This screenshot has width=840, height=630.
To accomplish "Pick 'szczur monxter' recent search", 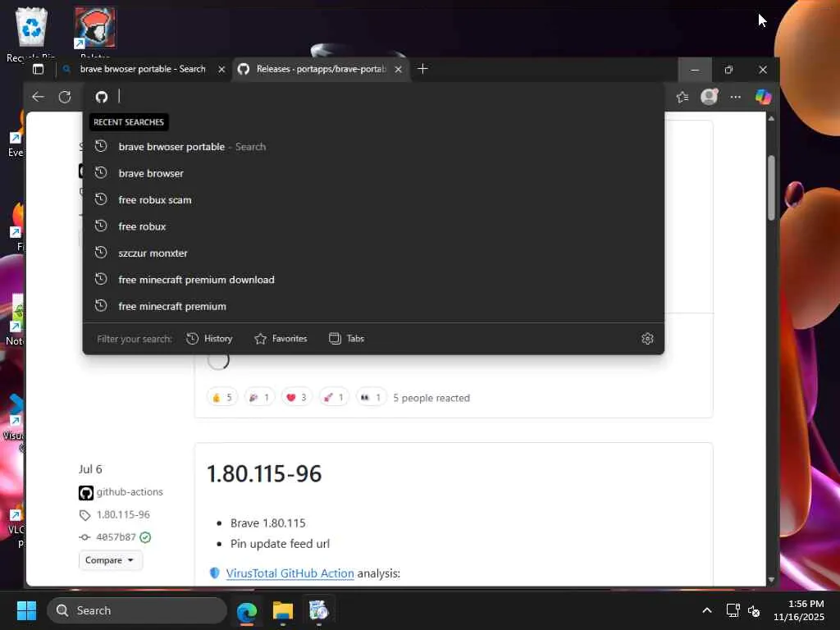I will pos(373,253).
